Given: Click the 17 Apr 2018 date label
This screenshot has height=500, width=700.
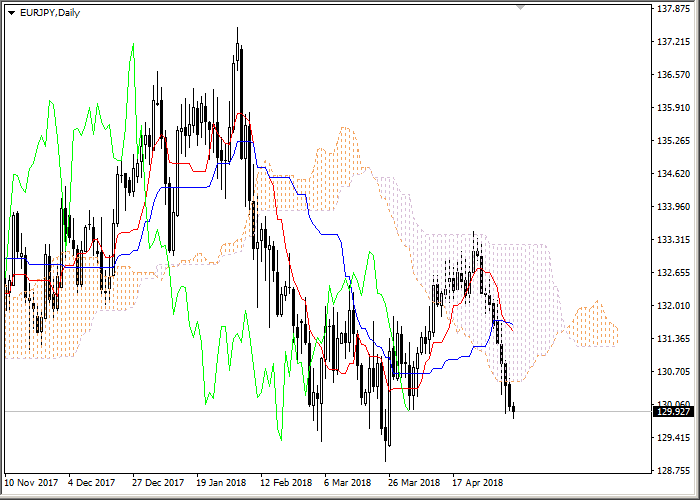Looking at the screenshot, I should (x=477, y=483).
